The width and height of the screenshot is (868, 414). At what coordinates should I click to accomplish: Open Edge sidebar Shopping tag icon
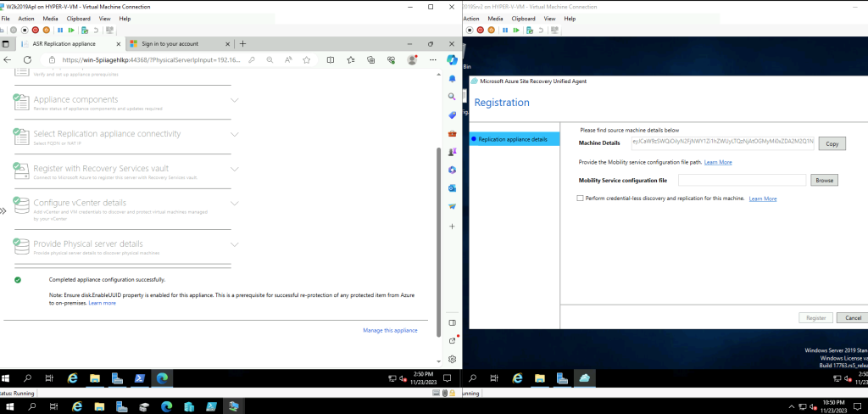(x=453, y=115)
